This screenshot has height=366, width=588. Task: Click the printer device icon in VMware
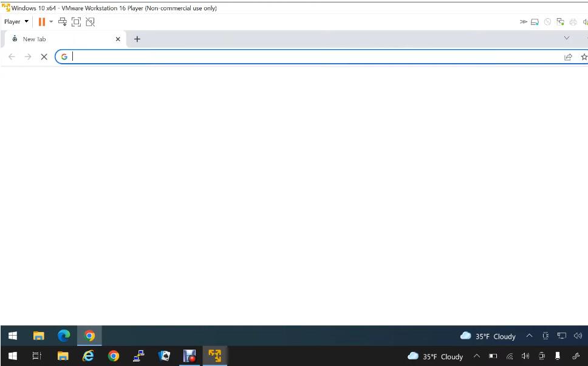pos(573,22)
